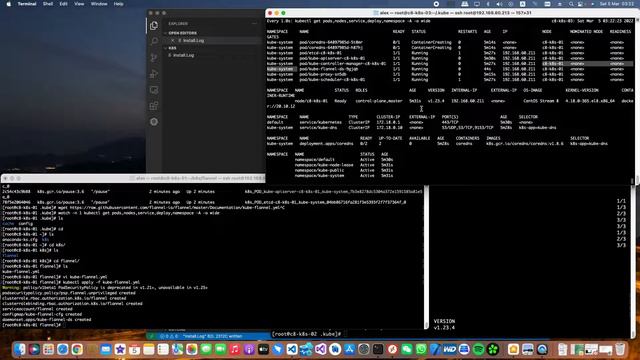Click the menu bar date and time
The height and width of the screenshot is (360, 640).
click(x=616, y=4)
